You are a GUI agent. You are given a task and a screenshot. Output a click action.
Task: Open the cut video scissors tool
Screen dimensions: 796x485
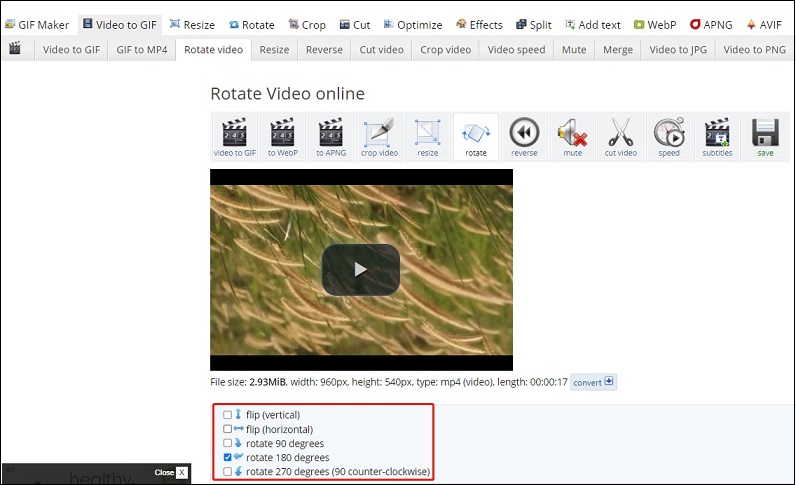pyautogui.click(x=620, y=136)
